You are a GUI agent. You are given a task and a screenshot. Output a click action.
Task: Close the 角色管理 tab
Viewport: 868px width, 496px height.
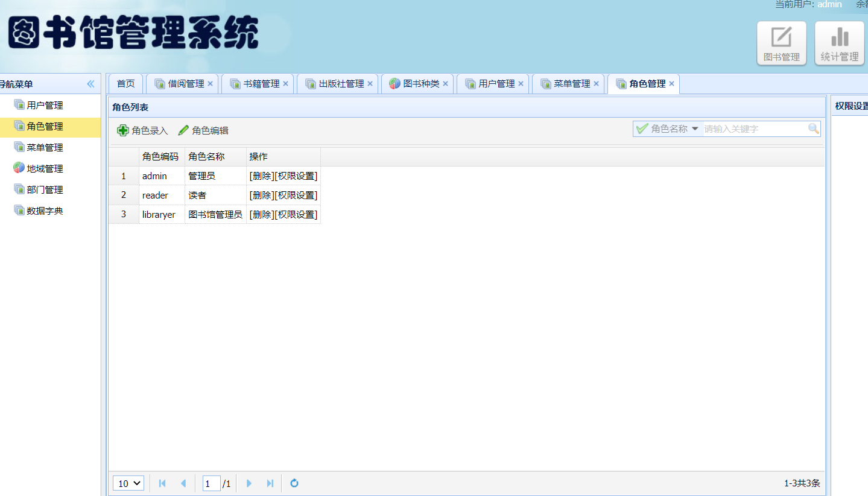671,84
